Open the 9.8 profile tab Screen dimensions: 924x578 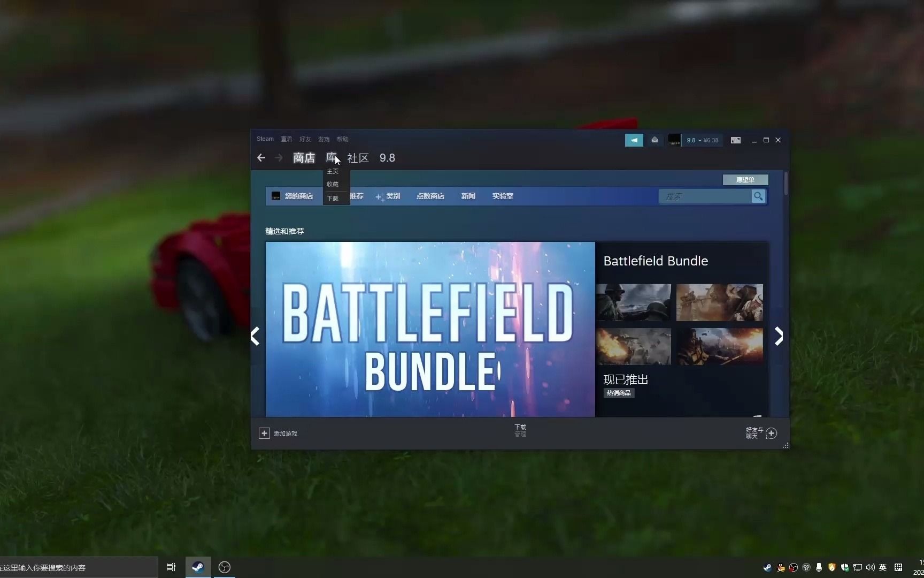(x=387, y=158)
